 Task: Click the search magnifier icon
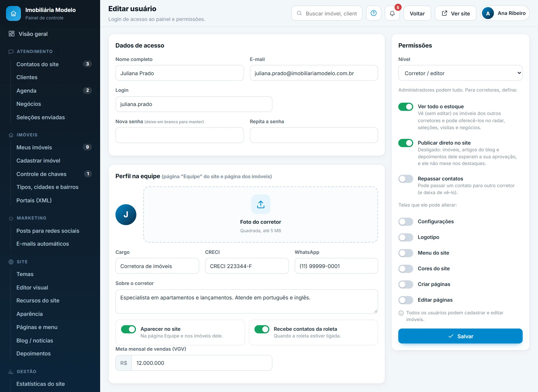tap(299, 13)
